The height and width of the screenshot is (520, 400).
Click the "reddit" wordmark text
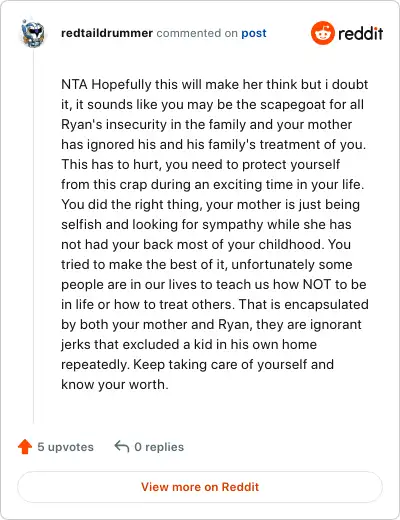(361, 34)
